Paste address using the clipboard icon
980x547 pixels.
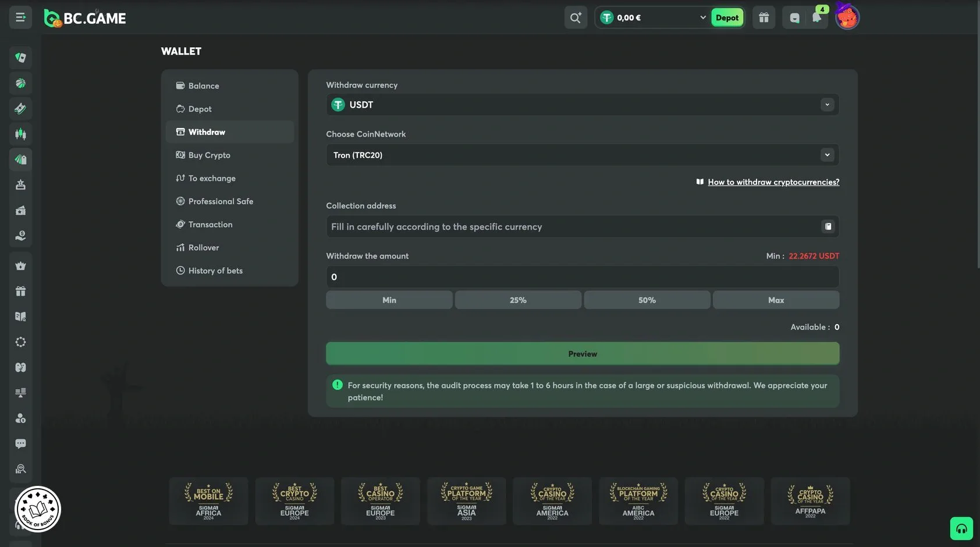pos(828,226)
